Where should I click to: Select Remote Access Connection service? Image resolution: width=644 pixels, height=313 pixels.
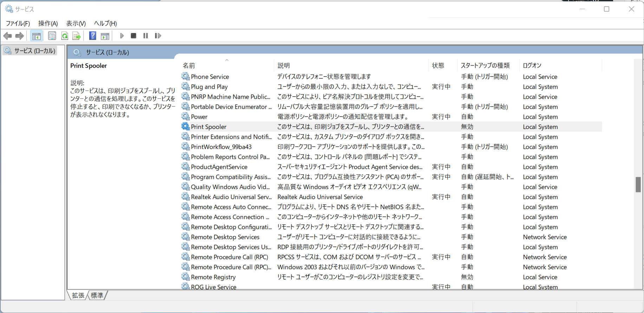pos(230,217)
